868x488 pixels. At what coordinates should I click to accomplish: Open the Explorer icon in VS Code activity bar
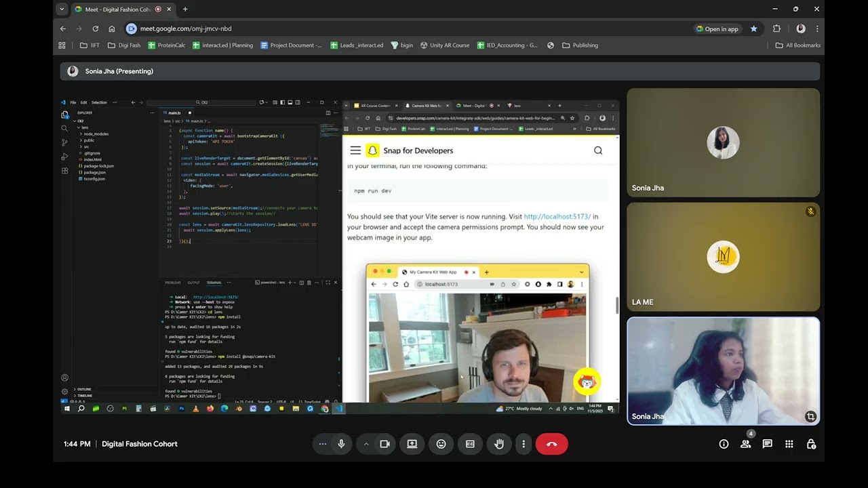point(65,115)
